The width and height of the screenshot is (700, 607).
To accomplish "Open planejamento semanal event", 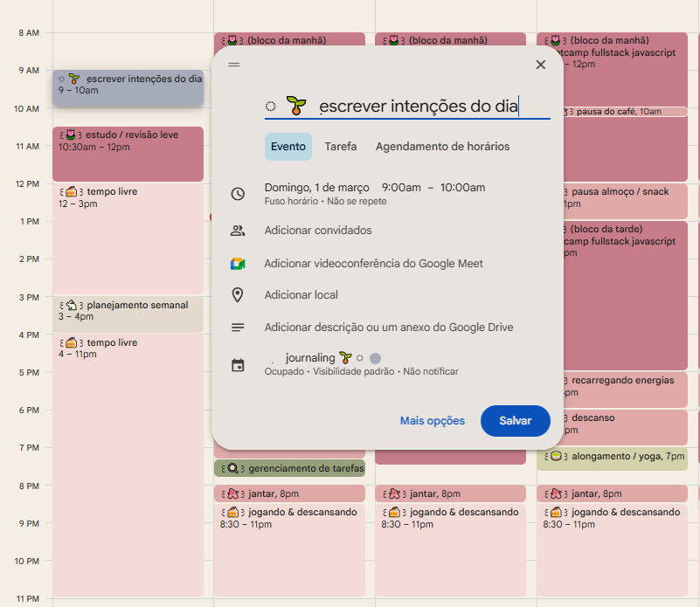I will coord(128,314).
